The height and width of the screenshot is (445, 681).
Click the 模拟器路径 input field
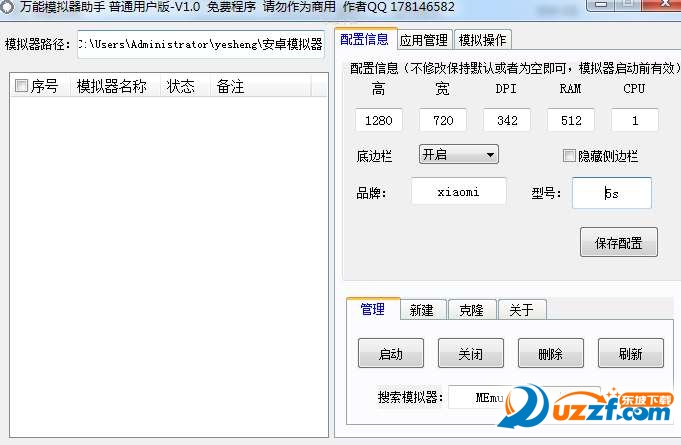tap(201, 44)
